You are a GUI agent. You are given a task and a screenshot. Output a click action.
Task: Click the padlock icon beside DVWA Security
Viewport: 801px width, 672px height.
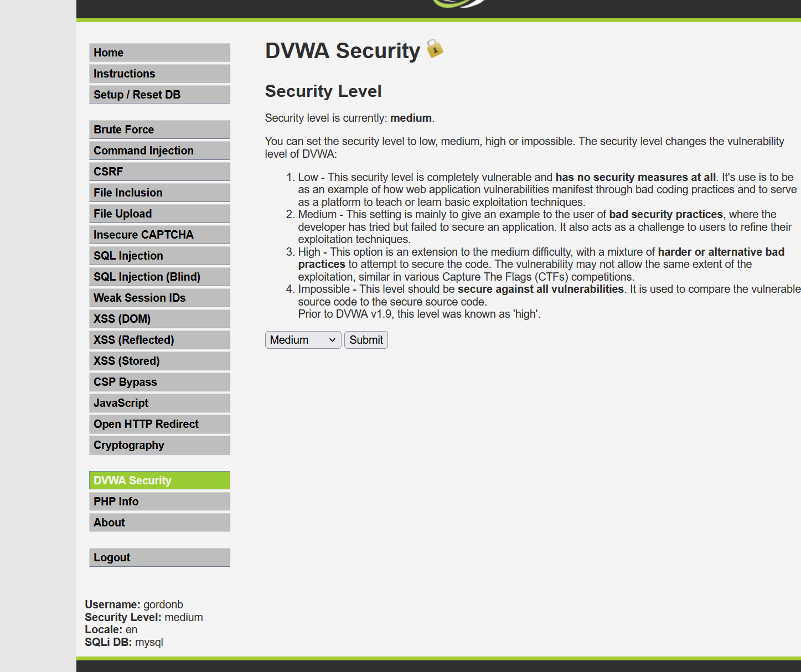click(x=435, y=48)
